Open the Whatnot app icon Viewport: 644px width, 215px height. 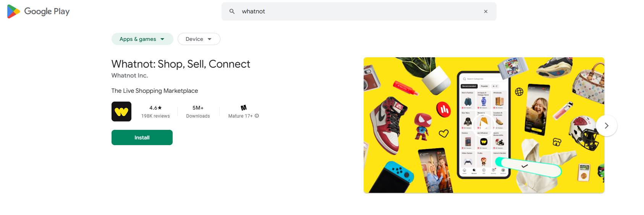pyautogui.click(x=121, y=112)
